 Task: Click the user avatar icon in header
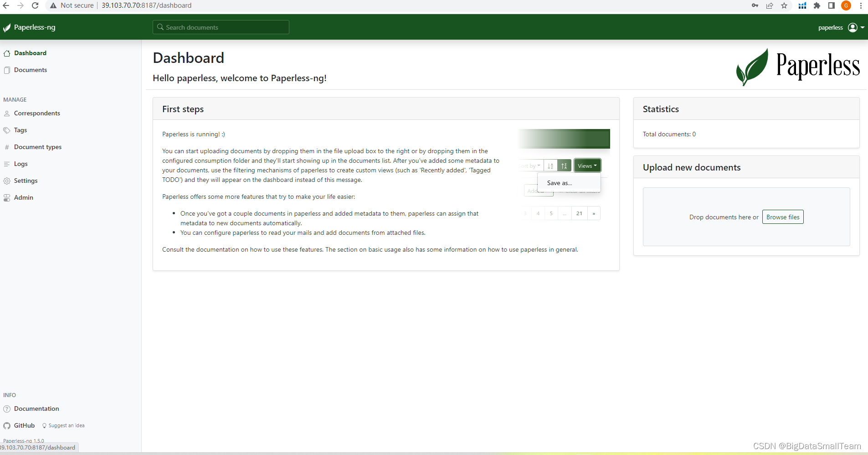point(853,27)
